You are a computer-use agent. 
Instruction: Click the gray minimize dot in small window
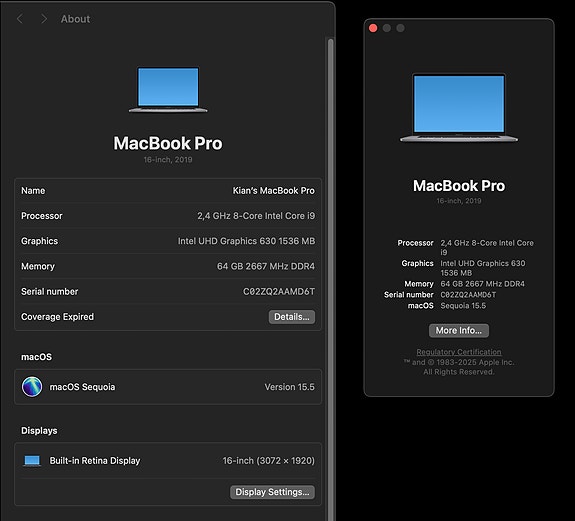click(x=387, y=28)
